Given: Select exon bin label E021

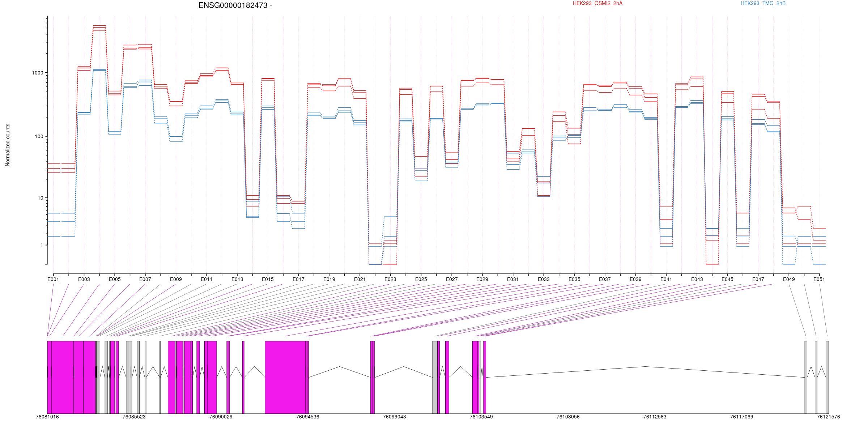Looking at the screenshot, I should [360, 279].
